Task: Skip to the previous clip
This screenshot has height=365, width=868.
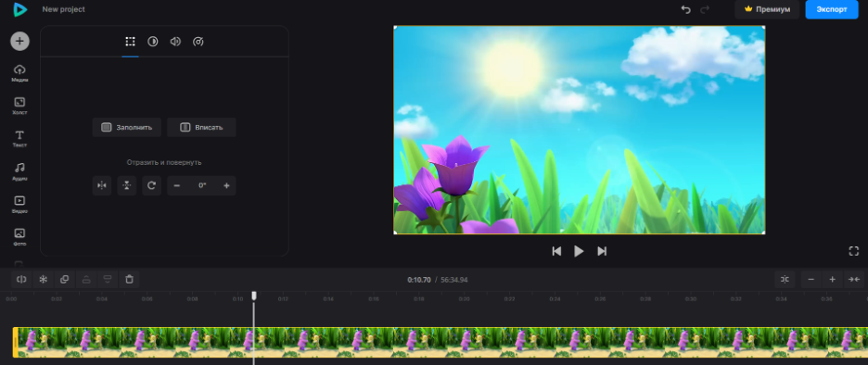Action: pyautogui.click(x=556, y=251)
